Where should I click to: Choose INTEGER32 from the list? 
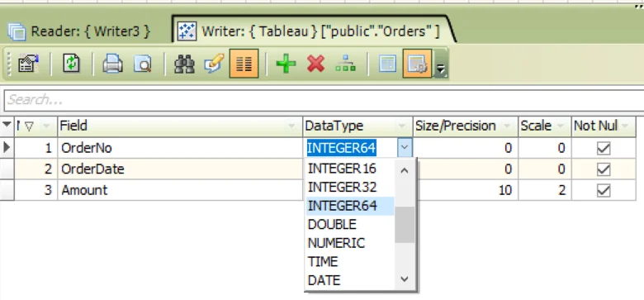pos(349,187)
